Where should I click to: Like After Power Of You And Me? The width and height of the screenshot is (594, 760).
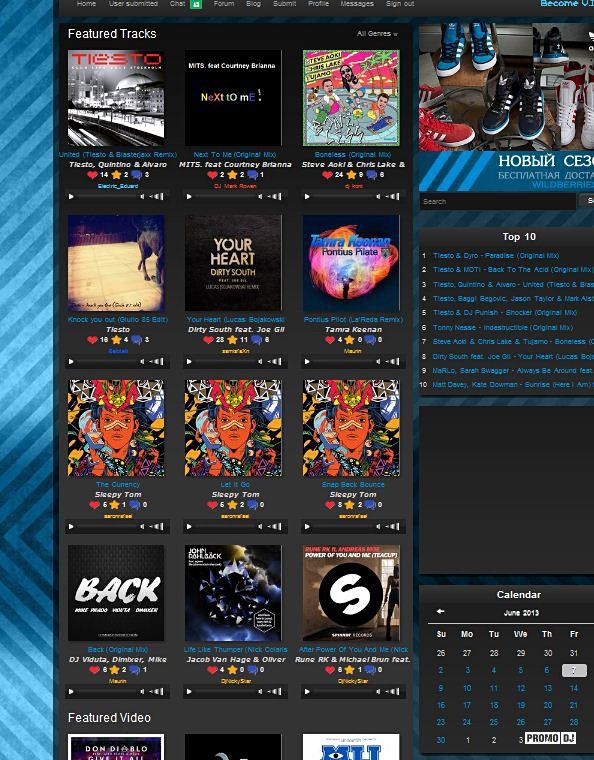[330, 670]
